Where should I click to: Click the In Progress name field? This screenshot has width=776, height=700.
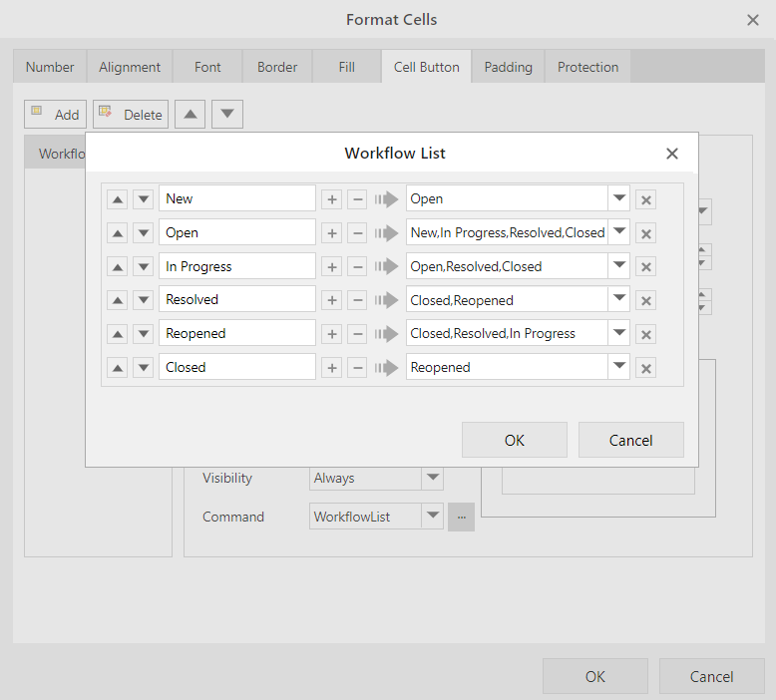(x=237, y=266)
